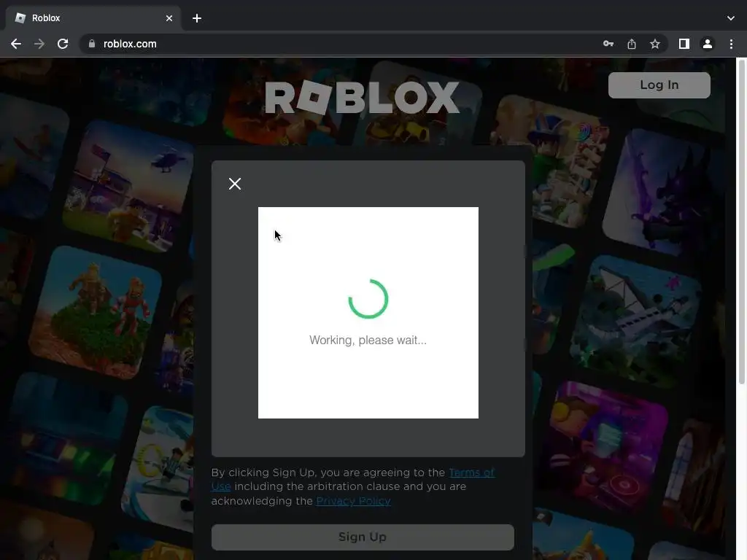Viewport: 747px width, 560px height.
Task: Click the page vertical scrollbar
Action: point(742,221)
